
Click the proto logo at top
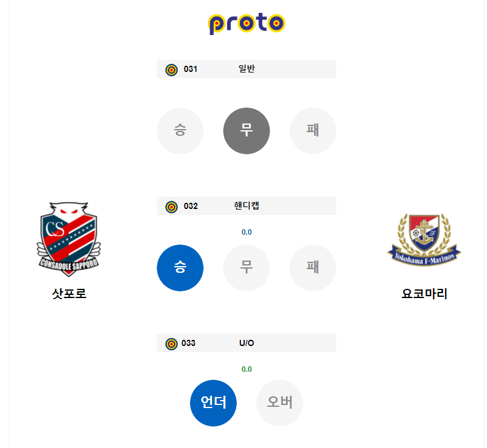coord(247,23)
